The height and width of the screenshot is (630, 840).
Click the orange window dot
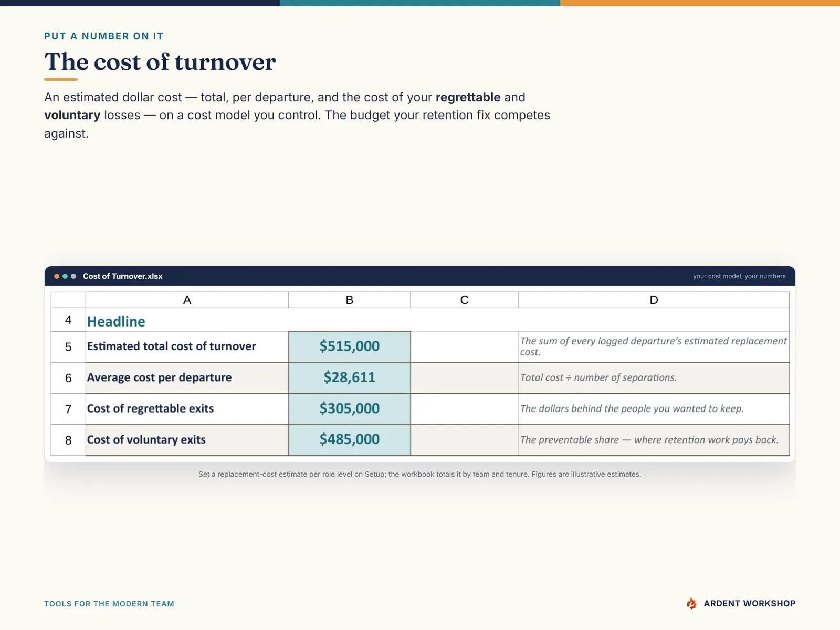point(57,276)
